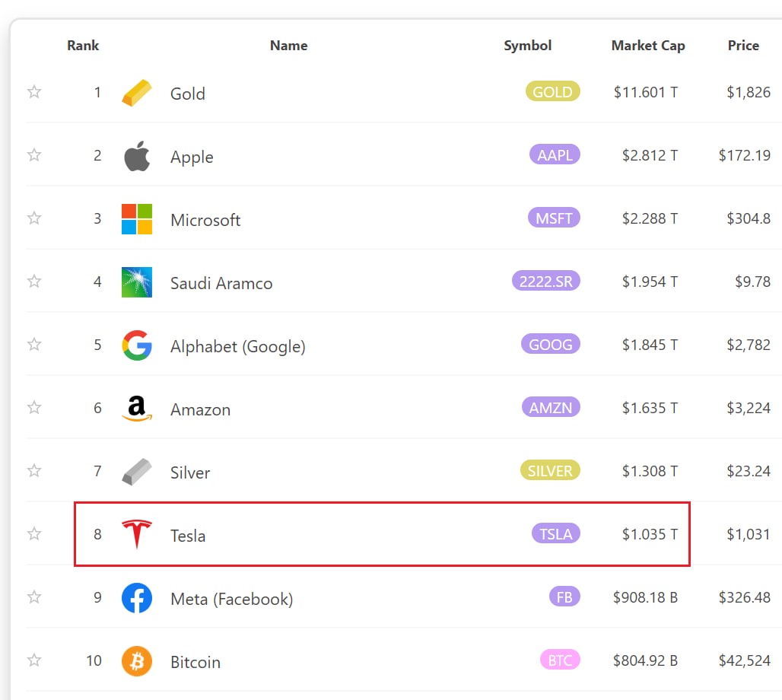Star the Bitcoin row
The image size is (782, 700).
(x=34, y=660)
